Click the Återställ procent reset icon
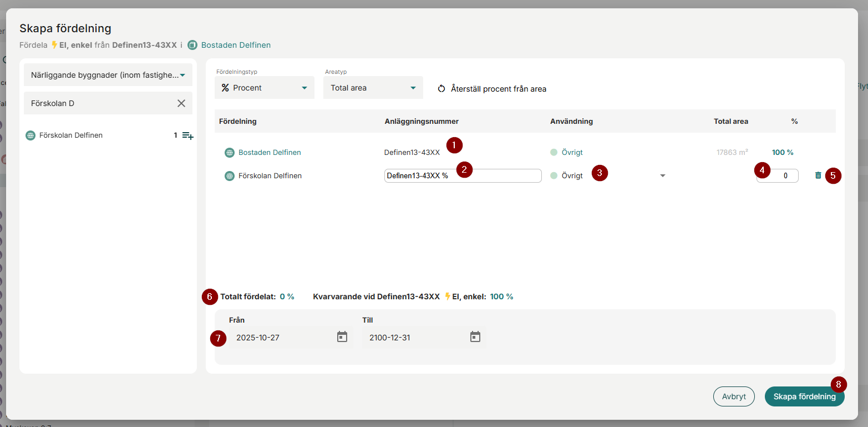Viewport: 868px width, 427px height. point(441,89)
